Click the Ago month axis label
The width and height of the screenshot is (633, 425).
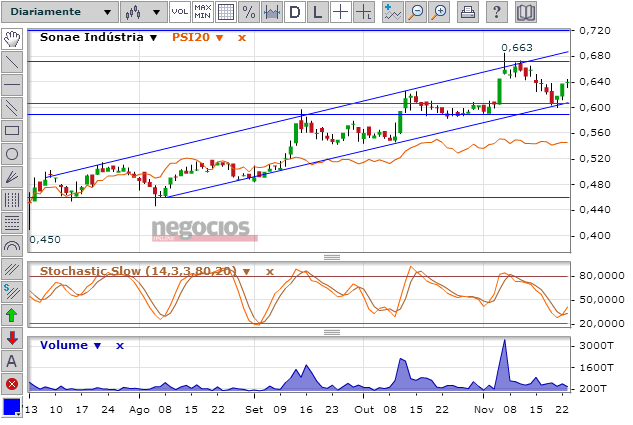click(x=139, y=410)
